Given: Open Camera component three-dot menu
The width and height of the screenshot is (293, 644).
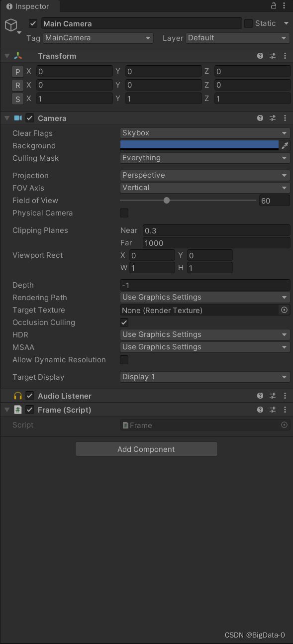Looking at the screenshot, I should coord(285,118).
